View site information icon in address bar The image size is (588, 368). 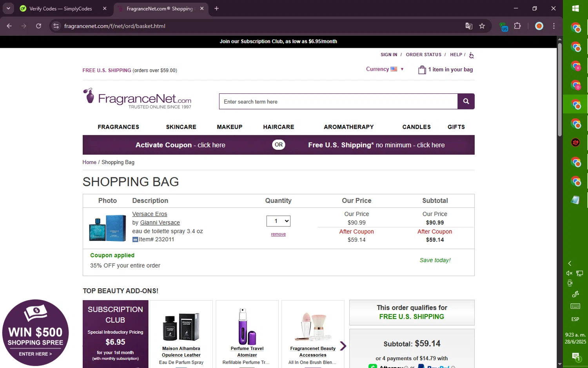[x=56, y=26]
